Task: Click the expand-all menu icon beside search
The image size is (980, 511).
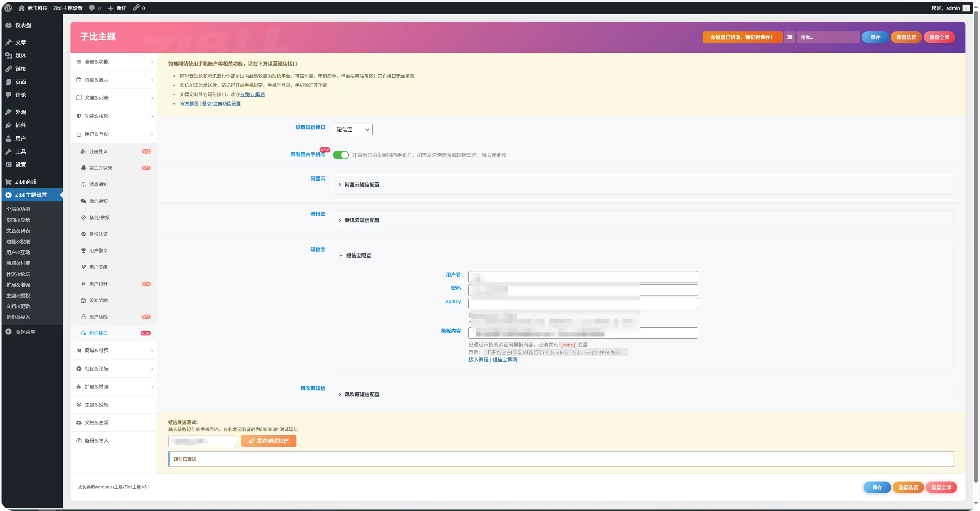Action: pos(790,37)
